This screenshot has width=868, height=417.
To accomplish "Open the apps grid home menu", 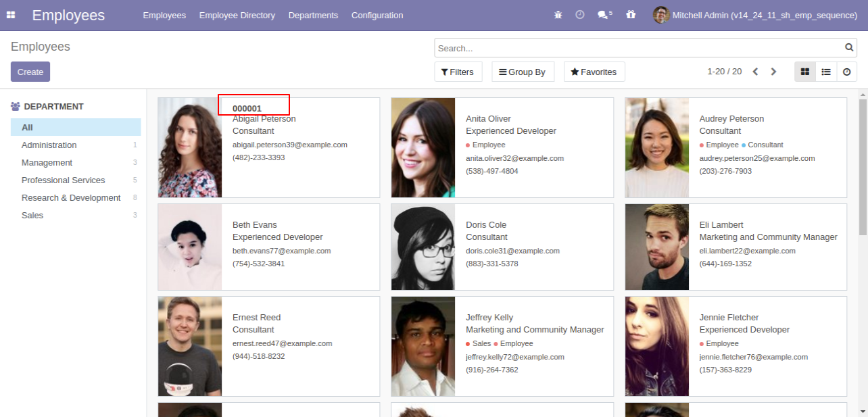I will 11,15.
